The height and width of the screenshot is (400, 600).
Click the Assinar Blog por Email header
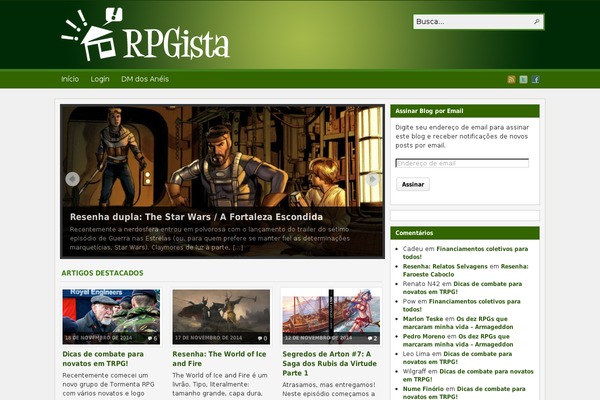(465, 111)
